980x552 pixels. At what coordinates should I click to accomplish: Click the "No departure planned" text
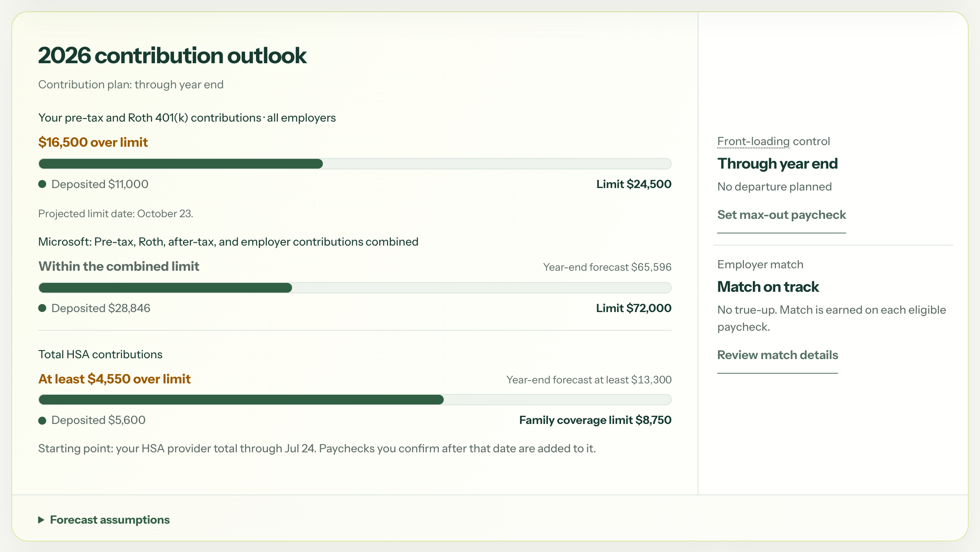[774, 187]
